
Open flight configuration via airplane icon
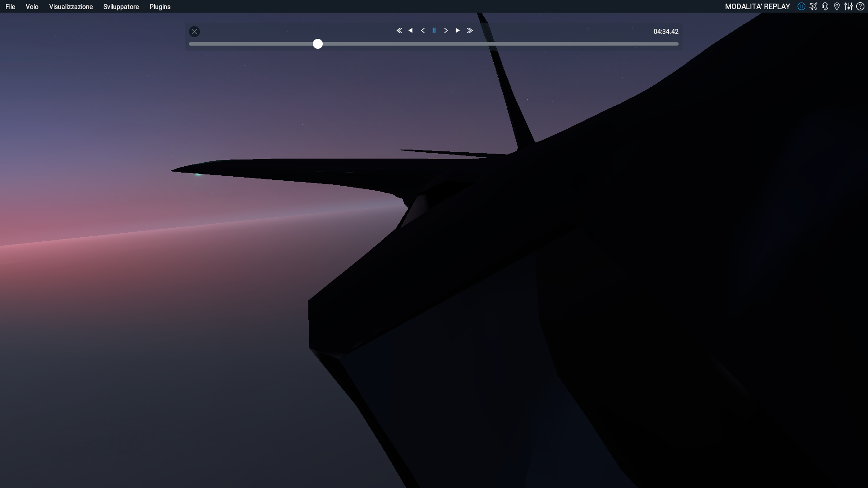(x=813, y=6)
